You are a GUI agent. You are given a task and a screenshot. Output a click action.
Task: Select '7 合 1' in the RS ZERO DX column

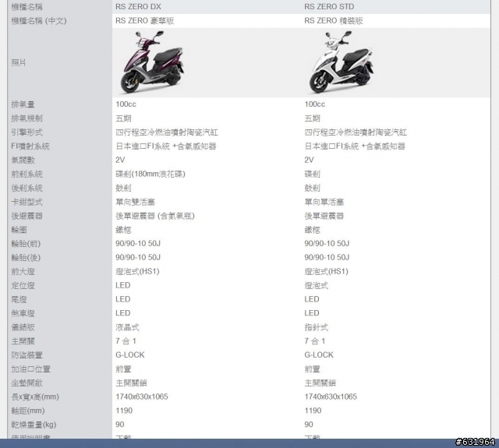(126, 341)
